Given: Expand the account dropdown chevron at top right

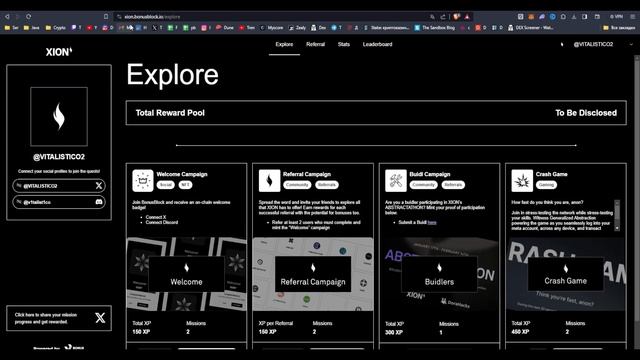Looking at the screenshot, I should 631,44.
